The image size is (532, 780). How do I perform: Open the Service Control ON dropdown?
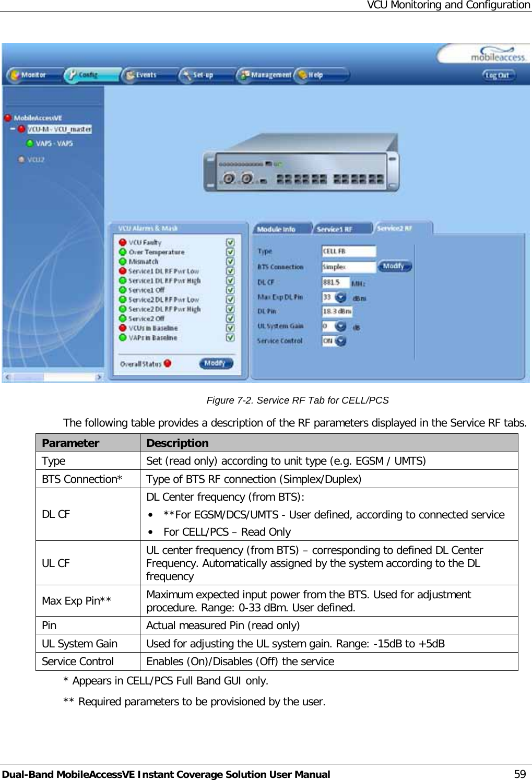pyautogui.click(x=341, y=341)
